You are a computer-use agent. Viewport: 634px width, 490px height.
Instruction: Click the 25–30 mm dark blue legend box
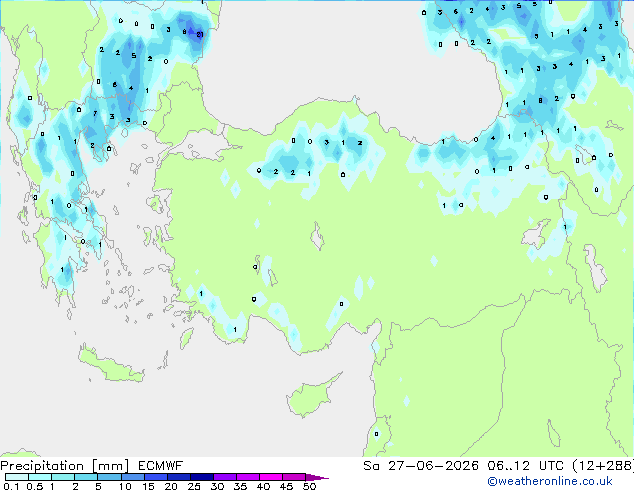point(201,477)
